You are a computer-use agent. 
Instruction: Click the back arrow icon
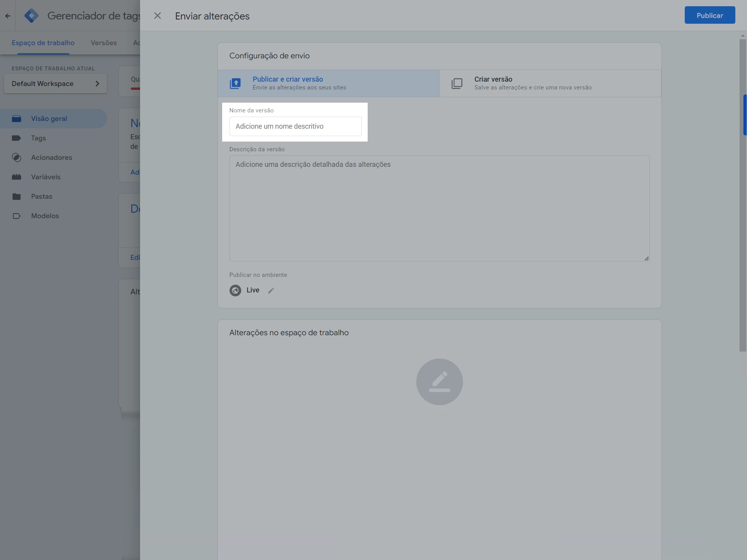[x=8, y=16]
